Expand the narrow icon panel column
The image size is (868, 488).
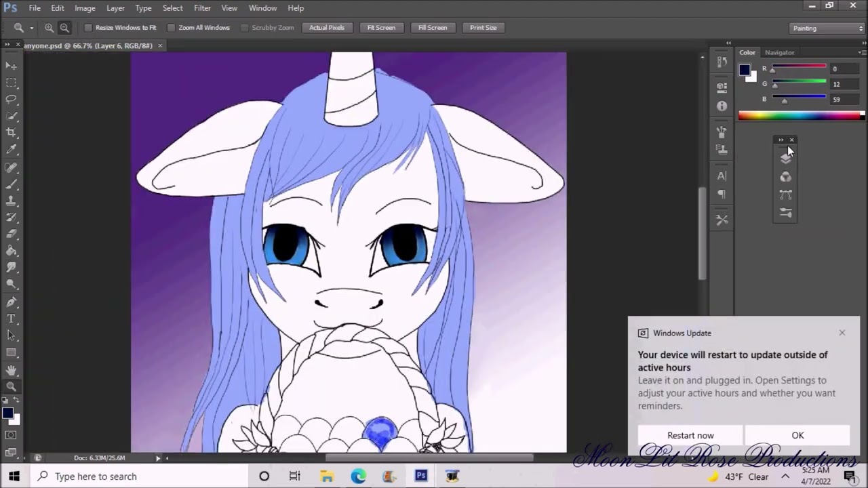[728, 43]
